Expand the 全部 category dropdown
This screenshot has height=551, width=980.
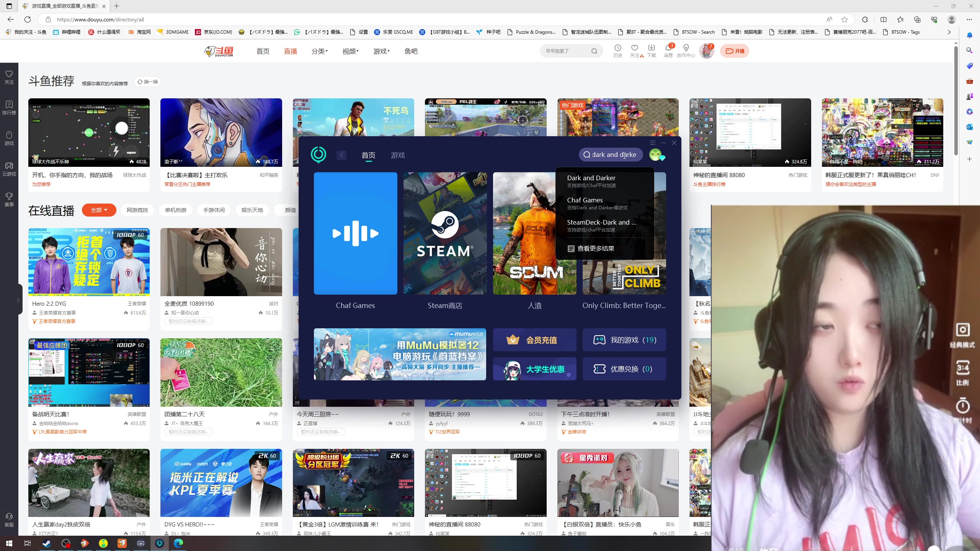point(99,210)
